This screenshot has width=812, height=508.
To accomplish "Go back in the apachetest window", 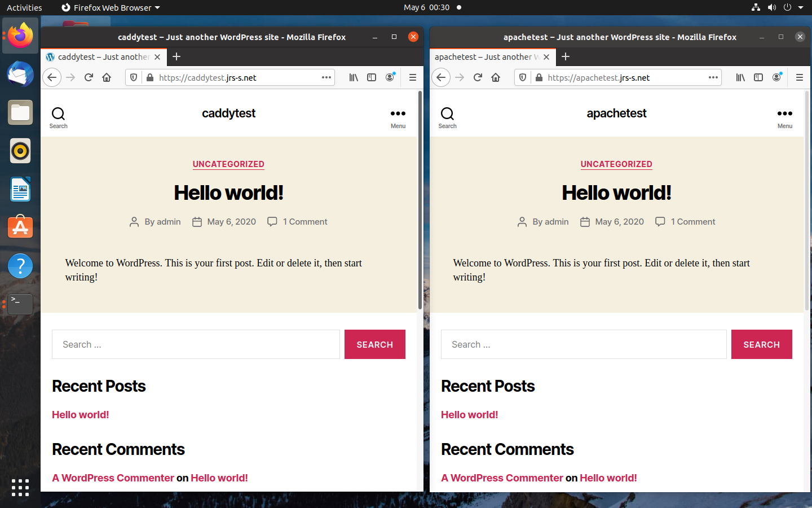I will point(440,77).
